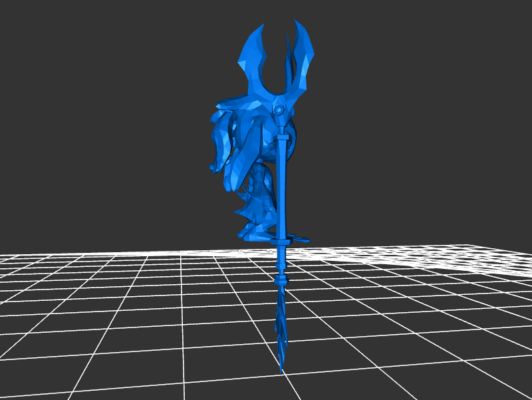Click the pointed tip of the bottom blade

pyautogui.click(x=281, y=367)
